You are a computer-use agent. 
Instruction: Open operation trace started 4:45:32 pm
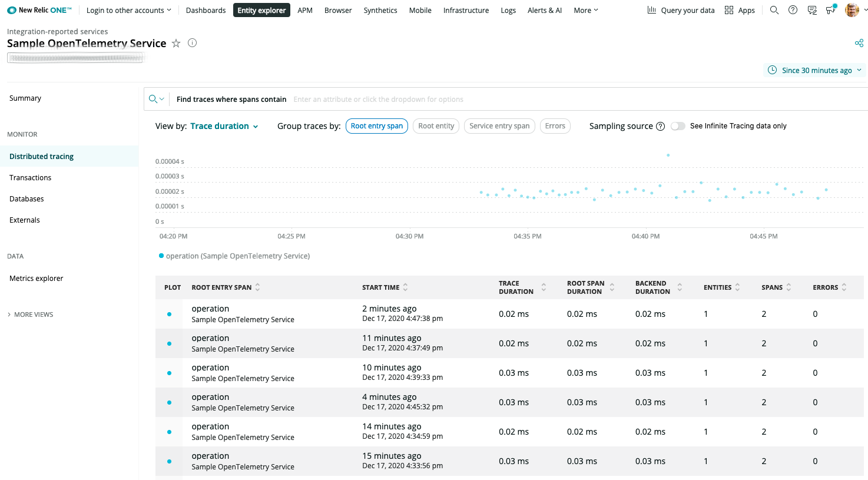pyautogui.click(x=509, y=402)
